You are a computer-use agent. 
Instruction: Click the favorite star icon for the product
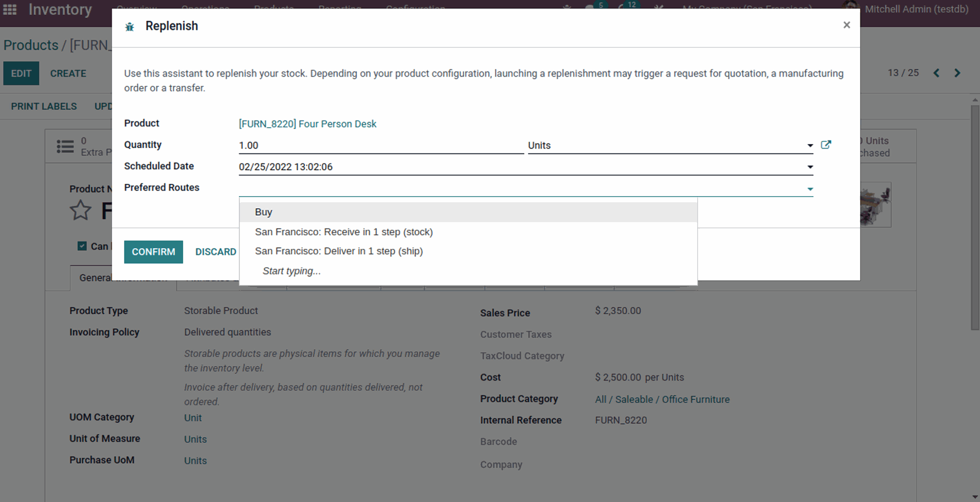80,210
